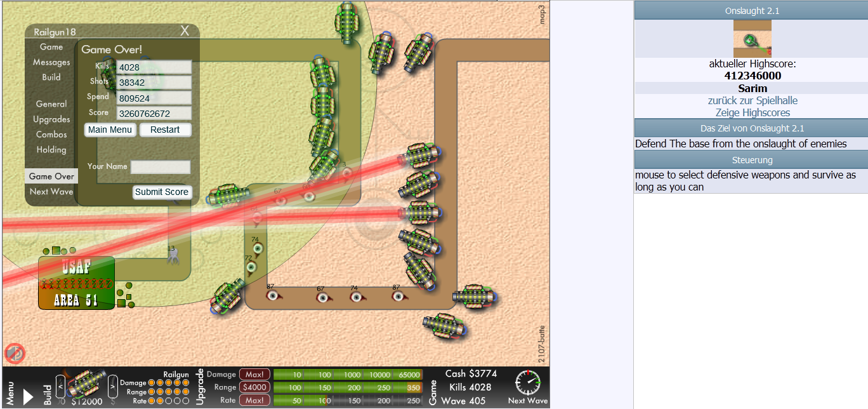Click the Your Name input field
The image size is (868, 409).
click(x=161, y=167)
